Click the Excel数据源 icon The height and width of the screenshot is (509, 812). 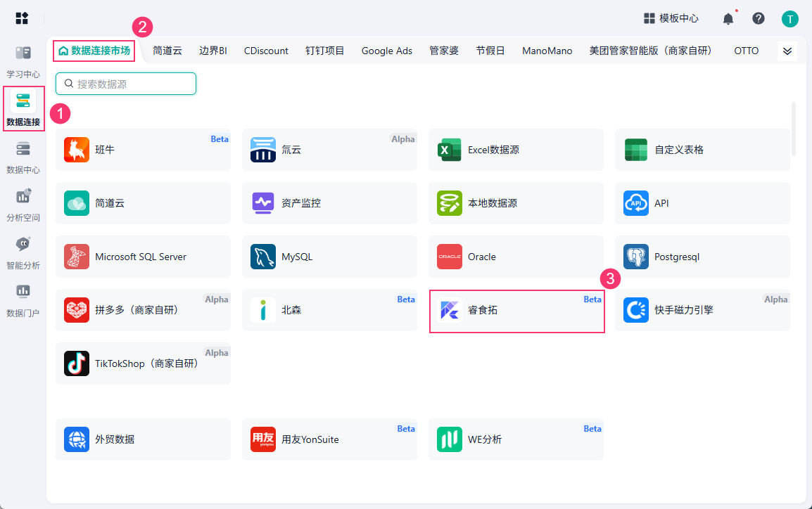pos(450,150)
